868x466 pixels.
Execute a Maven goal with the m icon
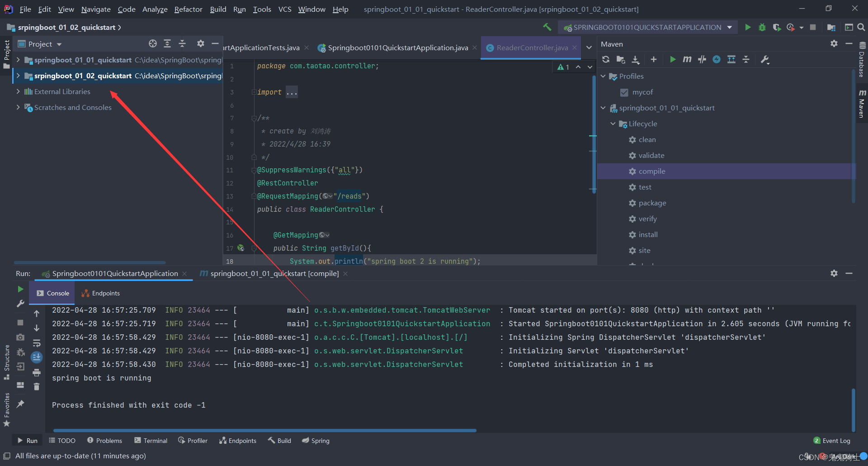coord(687,59)
